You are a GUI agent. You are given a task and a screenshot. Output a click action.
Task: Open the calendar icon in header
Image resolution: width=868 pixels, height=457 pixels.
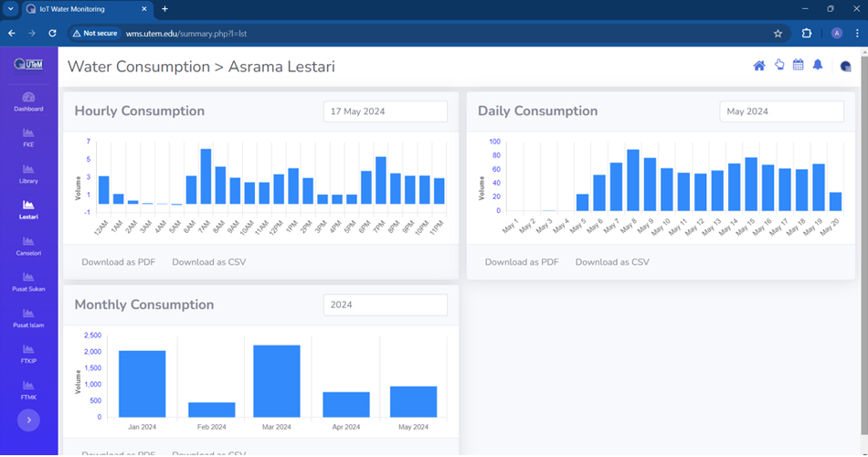tap(798, 65)
